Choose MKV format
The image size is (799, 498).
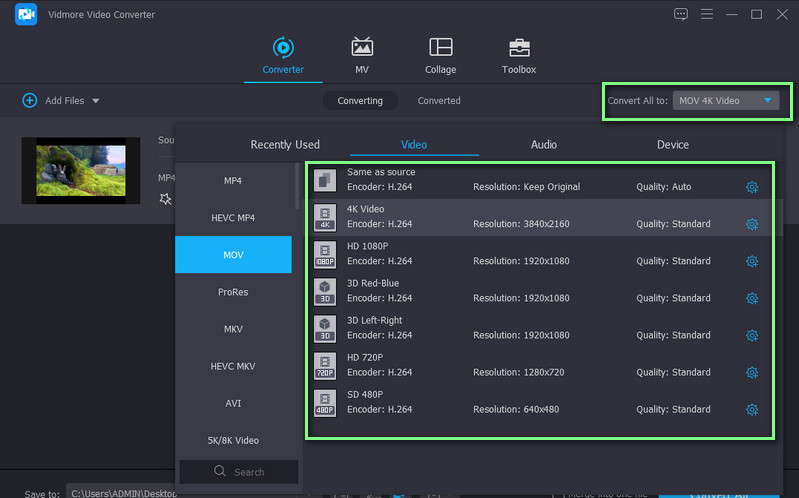(233, 329)
